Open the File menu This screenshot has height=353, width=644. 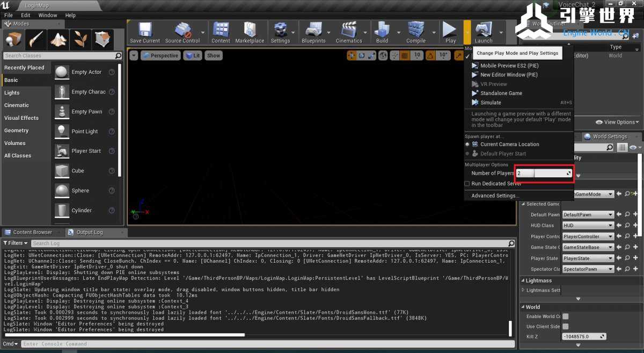point(9,15)
